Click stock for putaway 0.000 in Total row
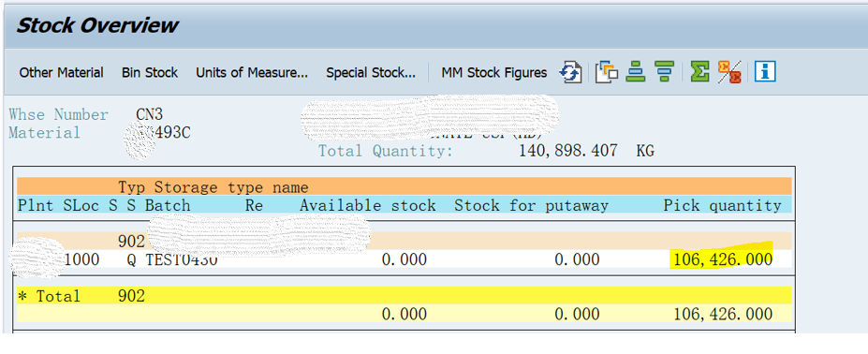This screenshot has height=354, width=868. pyautogui.click(x=577, y=315)
